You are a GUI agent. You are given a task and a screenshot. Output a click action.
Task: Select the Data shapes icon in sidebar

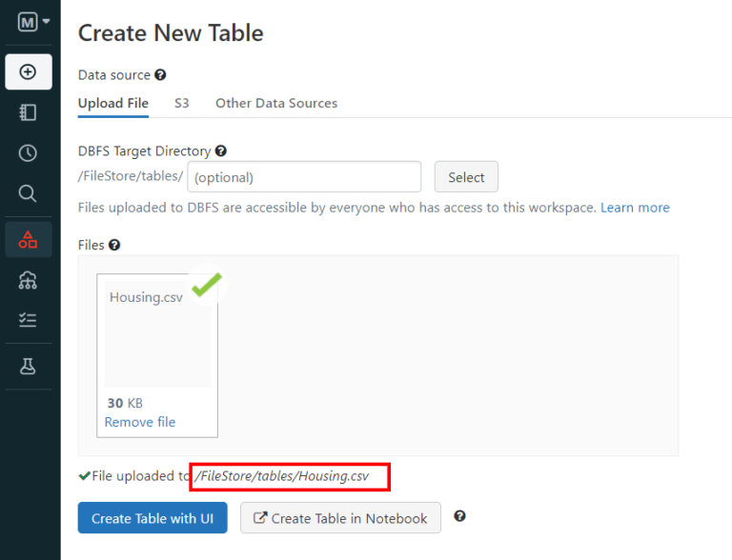coord(28,239)
